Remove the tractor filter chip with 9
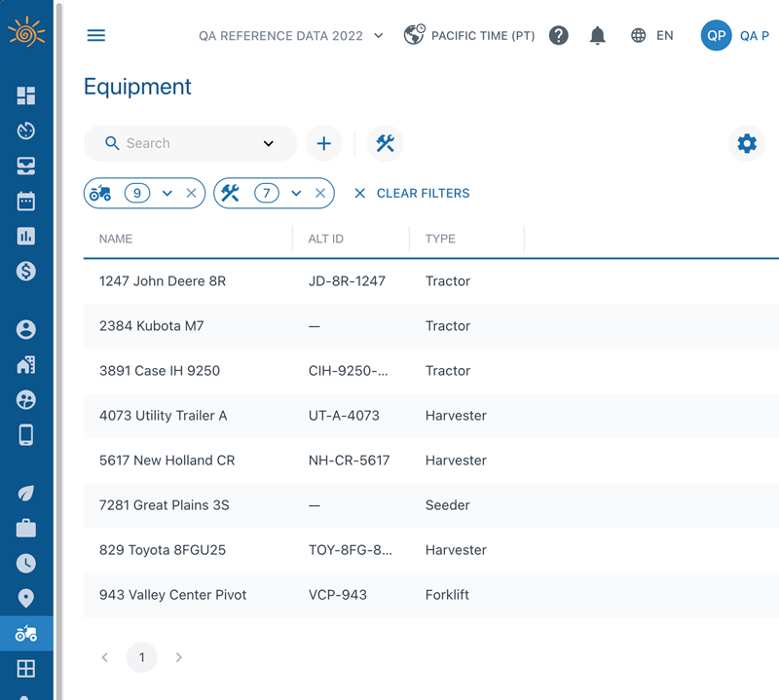The height and width of the screenshot is (700, 779). [x=191, y=194]
